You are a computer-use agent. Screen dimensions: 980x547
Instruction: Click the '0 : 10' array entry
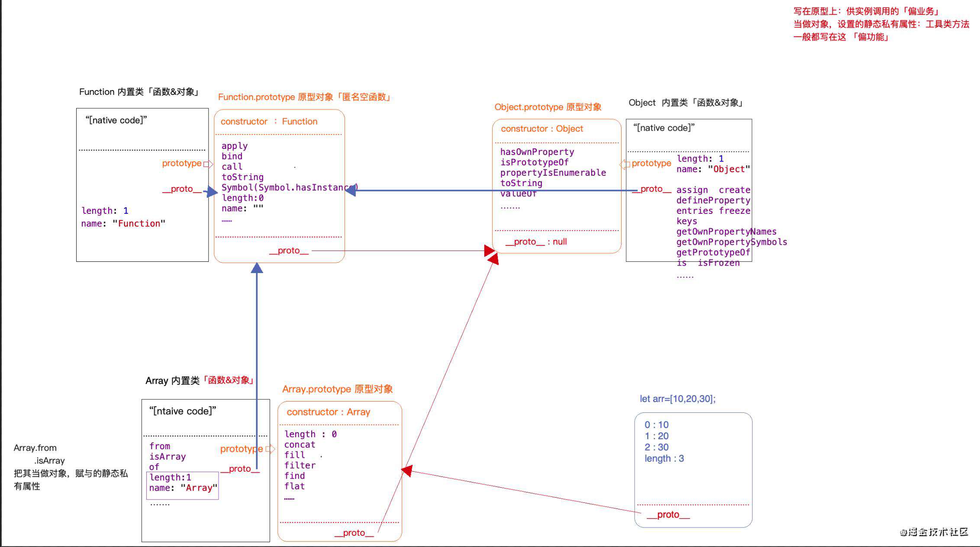(x=656, y=425)
